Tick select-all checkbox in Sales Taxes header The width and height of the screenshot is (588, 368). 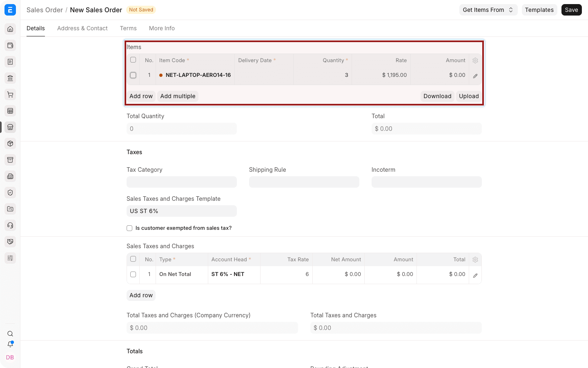coord(133,259)
